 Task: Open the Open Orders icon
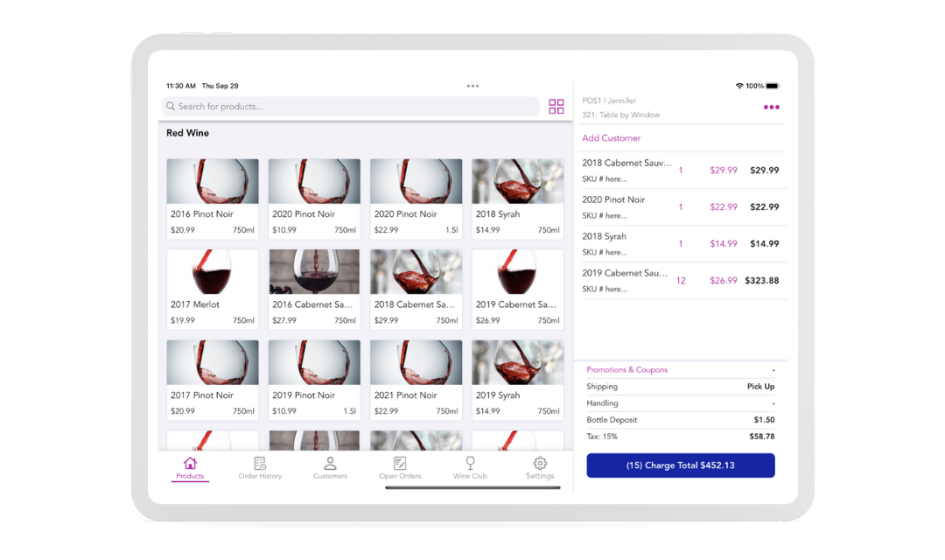tap(400, 464)
